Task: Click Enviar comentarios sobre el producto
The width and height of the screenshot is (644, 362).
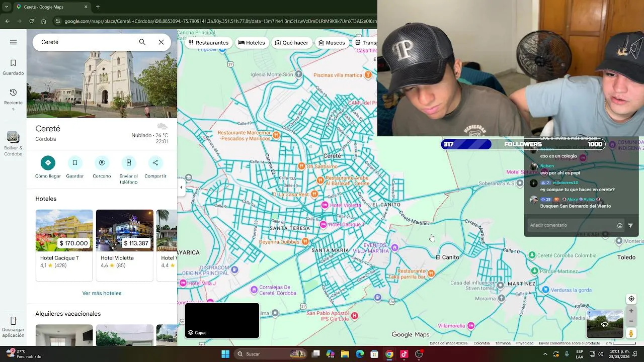Action: click(570, 343)
